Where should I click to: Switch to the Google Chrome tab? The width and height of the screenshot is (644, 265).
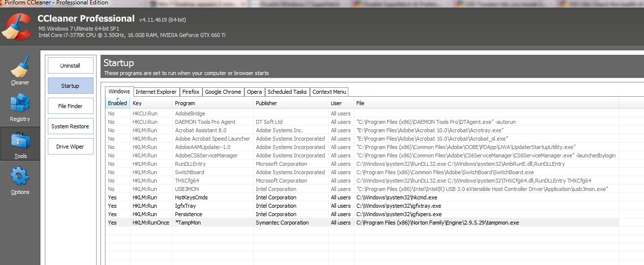coord(223,92)
